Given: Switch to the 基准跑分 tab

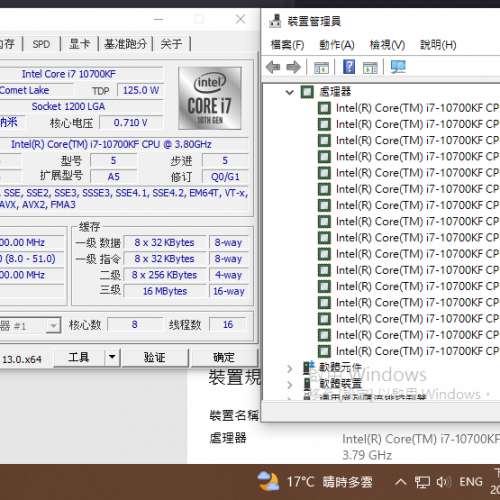Looking at the screenshot, I should click(x=125, y=44).
